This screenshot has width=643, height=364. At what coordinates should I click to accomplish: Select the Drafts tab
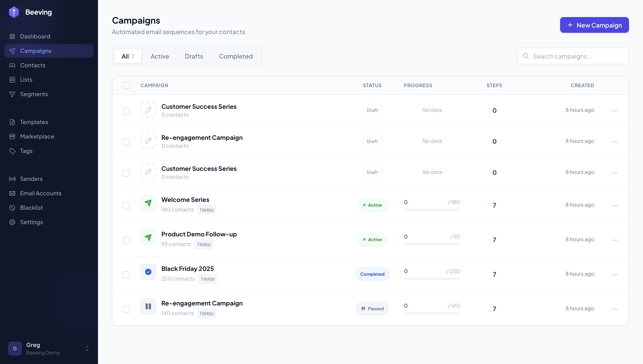(194, 56)
